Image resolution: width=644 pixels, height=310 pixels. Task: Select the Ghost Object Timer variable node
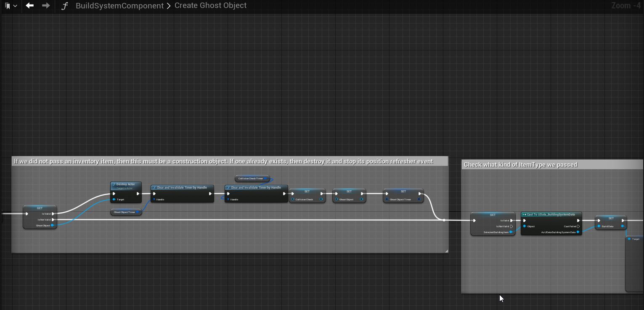point(125,212)
